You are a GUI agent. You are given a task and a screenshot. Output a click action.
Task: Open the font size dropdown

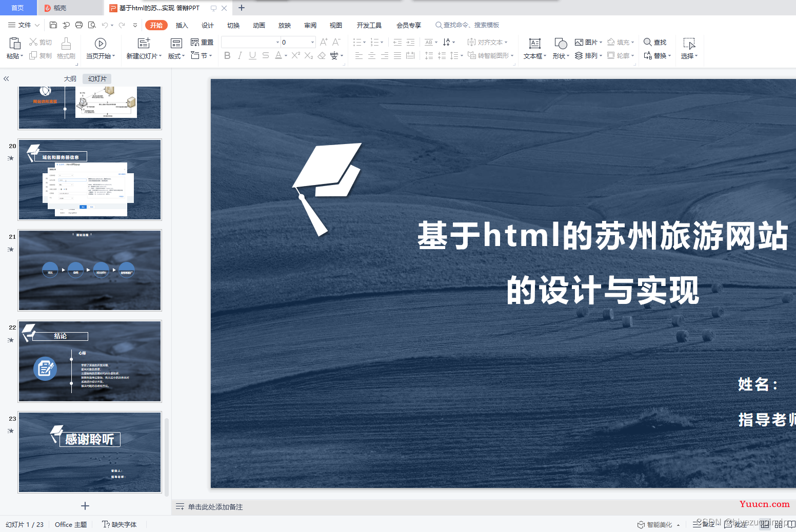pos(312,43)
